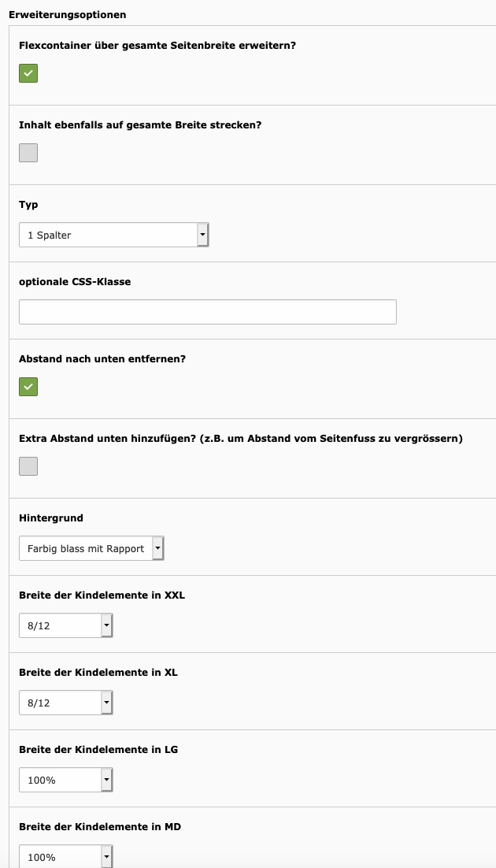Click the 'Breite der Kindelemente in XXL' label
This screenshot has height=868, width=496.
(x=102, y=595)
